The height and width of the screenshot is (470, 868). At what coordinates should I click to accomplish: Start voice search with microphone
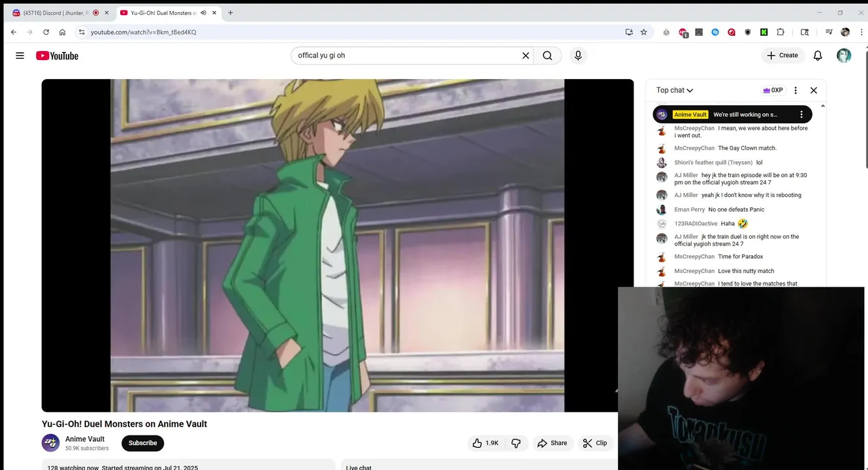pos(578,55)
